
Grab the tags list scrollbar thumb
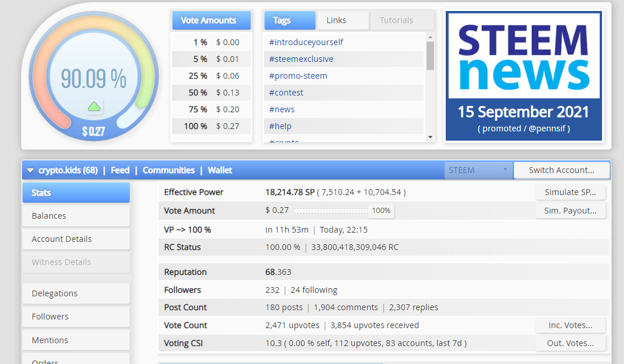pos(430,56)
